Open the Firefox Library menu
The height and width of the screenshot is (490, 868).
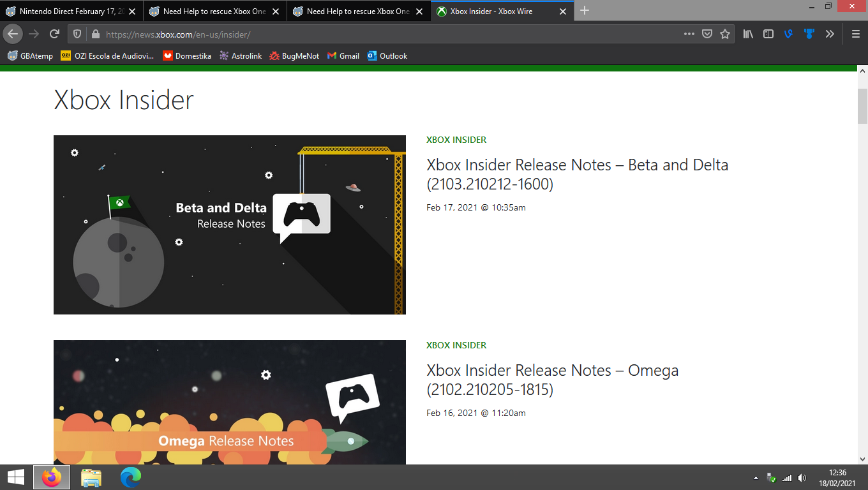(748, 34)
